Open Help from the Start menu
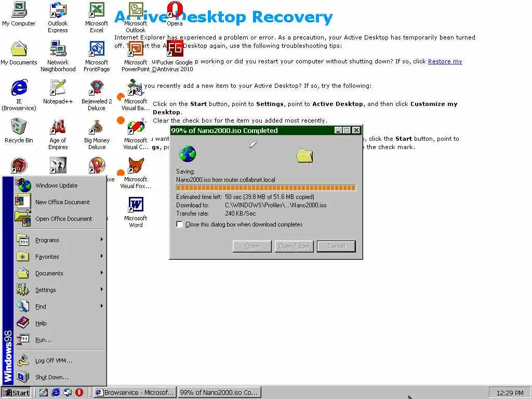This screenshot has height=399, width=532. pyautogui.click(x=60, y=323)
